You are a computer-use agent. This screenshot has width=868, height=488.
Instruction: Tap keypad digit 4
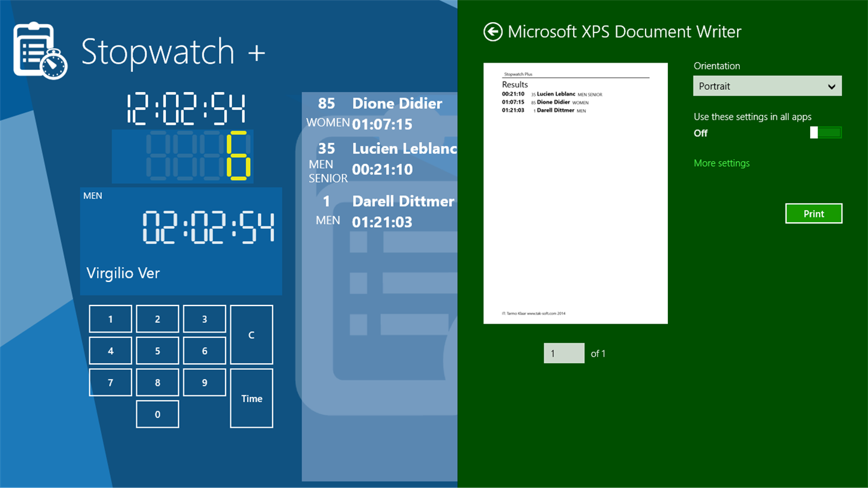point(110,351)
